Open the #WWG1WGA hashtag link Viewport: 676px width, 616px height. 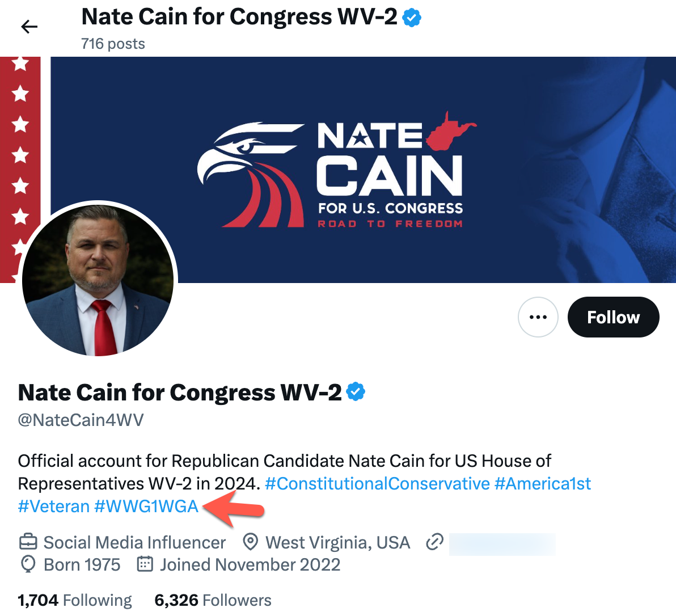(146, 506)
